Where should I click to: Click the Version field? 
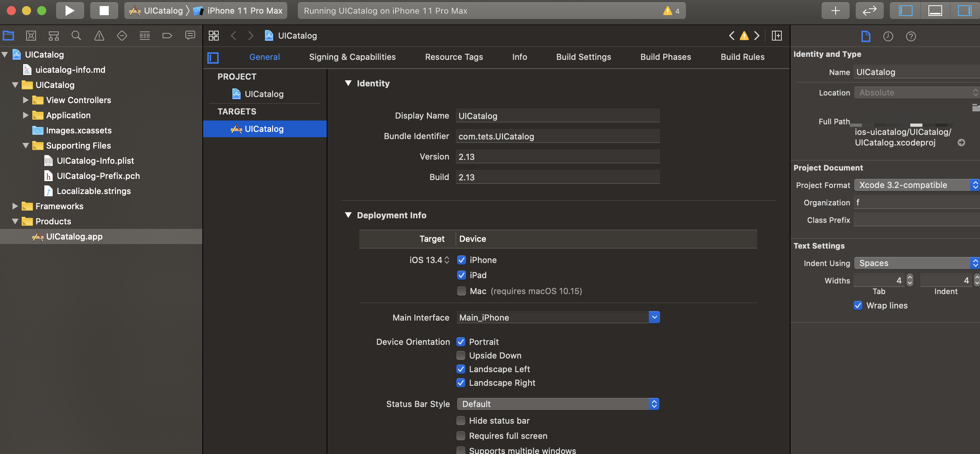[x=557, y=157]
